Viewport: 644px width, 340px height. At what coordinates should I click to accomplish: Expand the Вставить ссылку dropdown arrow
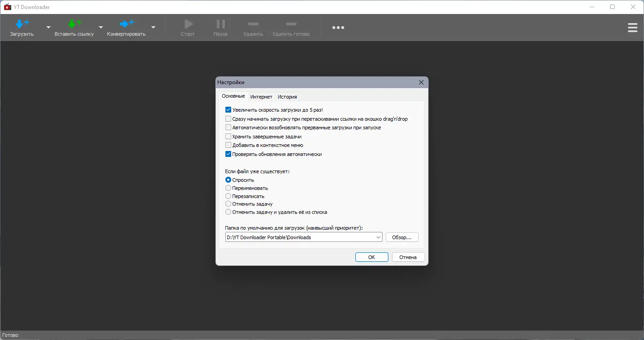pyautogui.click(x=101, y=27)
